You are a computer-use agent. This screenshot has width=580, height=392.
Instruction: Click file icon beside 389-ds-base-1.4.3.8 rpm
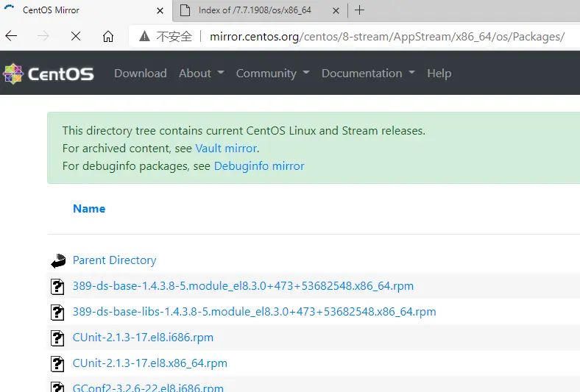click(57, 287)
